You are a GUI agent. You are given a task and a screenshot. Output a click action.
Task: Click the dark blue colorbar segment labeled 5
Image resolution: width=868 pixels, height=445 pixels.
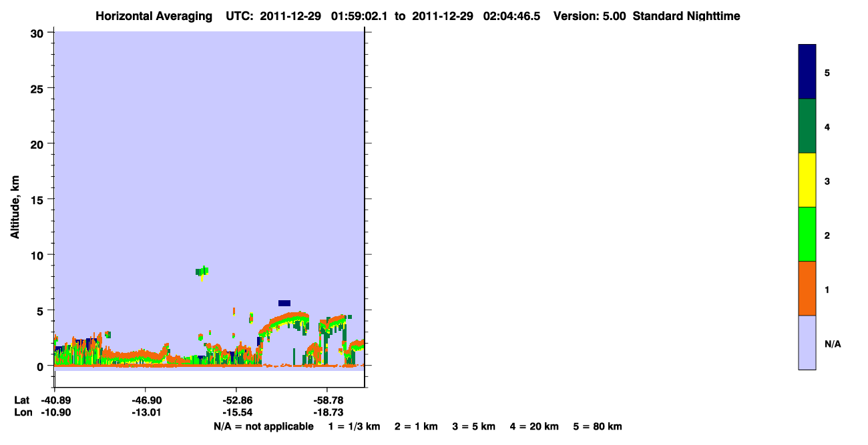point(807,72)
